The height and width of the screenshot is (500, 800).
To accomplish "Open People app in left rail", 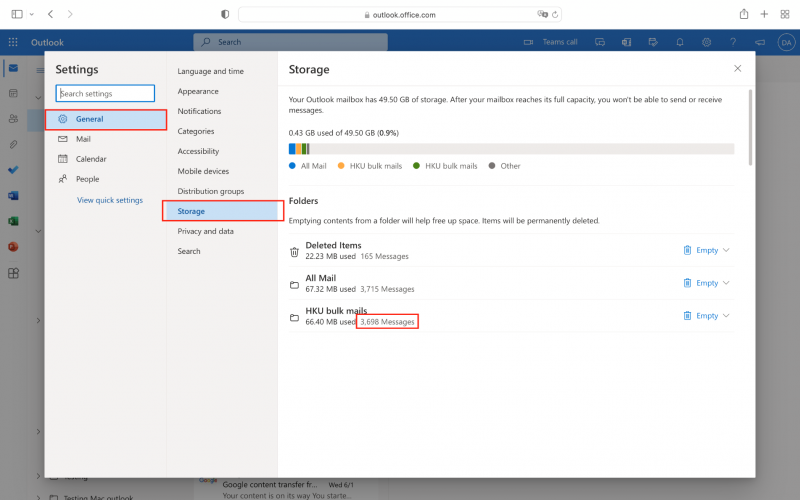I will click(13, 119).
